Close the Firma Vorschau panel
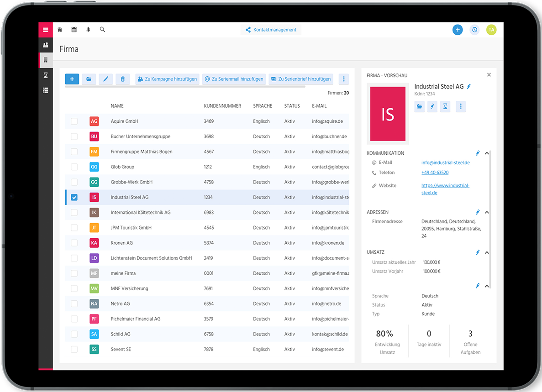The height and width of the screenshot is (392, 542). click(x=489, y=75)
